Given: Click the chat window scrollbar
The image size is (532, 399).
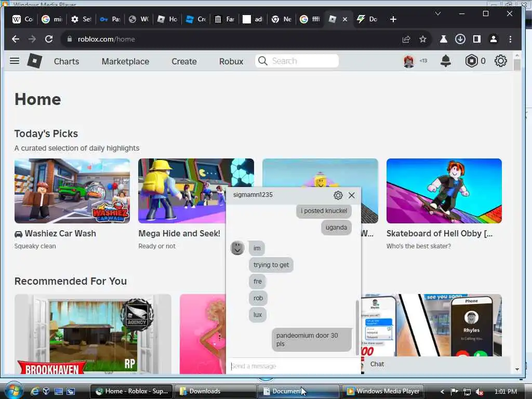Looking at the screenshot, I should tap(357, 327).
